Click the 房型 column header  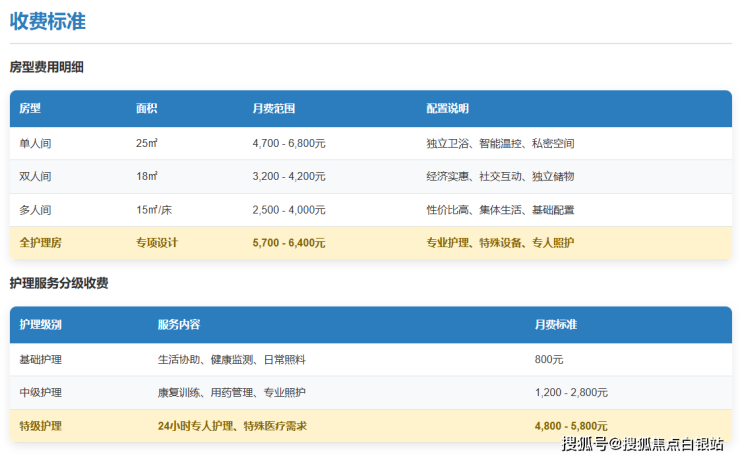(30, 108)
